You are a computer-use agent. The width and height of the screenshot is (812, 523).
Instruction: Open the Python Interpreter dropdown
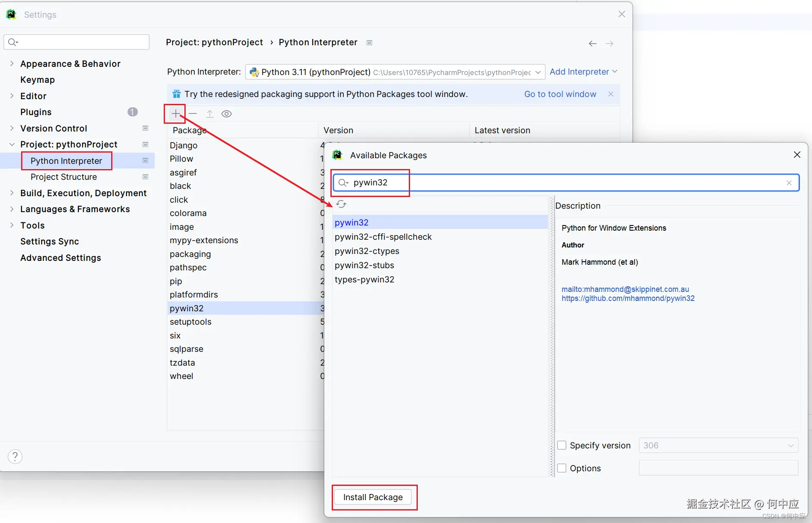395,72
